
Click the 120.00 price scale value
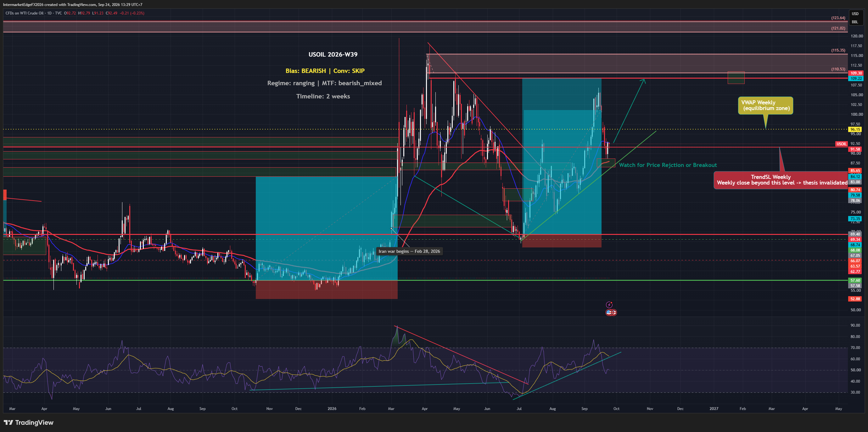tap(857, 36)
